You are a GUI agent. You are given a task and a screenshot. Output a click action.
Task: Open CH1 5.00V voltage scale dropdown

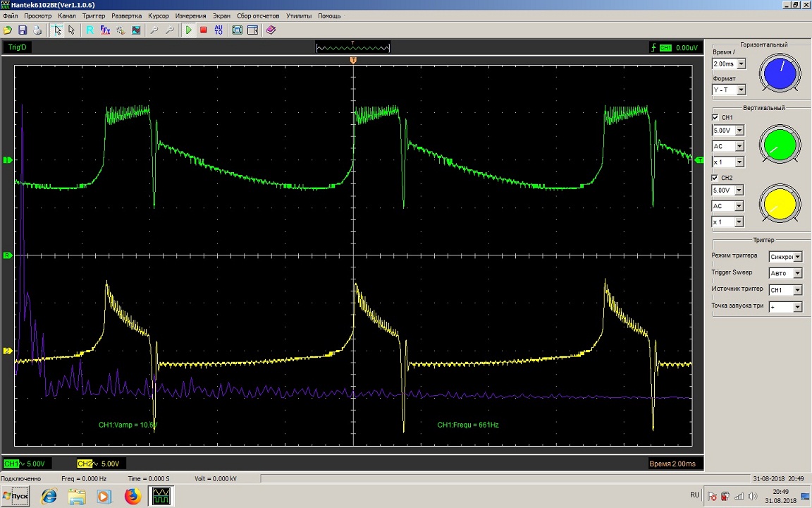pyautogui.click(x=739, y=131)
